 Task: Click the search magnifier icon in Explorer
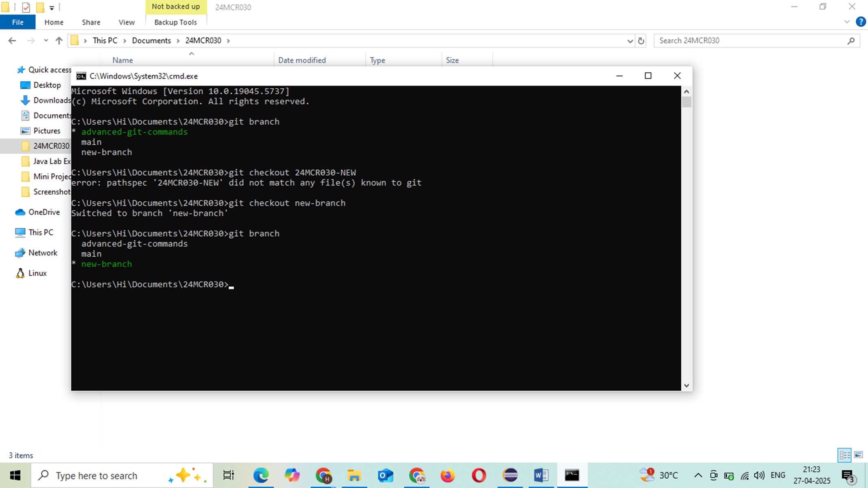(851, 41)
